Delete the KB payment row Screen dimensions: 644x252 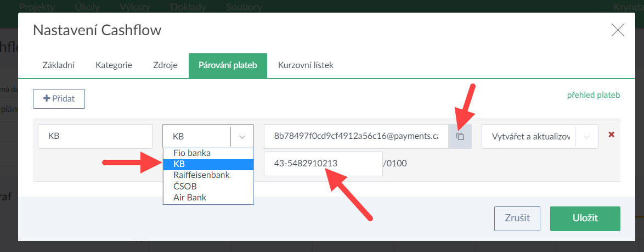point(611,135)
